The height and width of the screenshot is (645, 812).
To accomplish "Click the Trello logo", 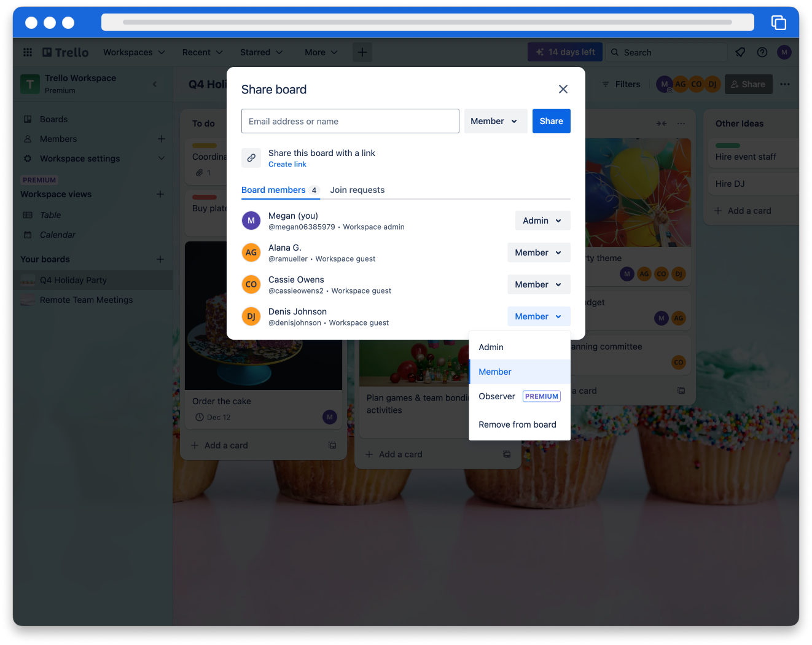I will pos(66,52).
